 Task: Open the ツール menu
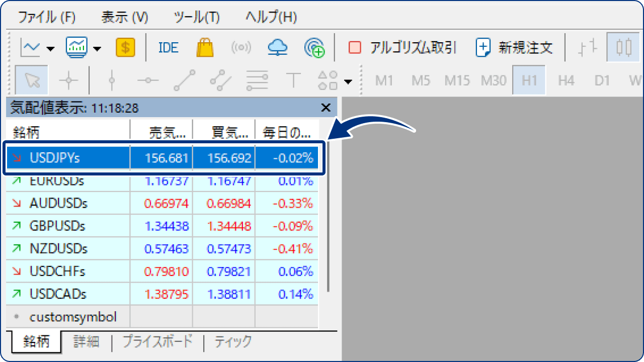[x=196, y=17]
